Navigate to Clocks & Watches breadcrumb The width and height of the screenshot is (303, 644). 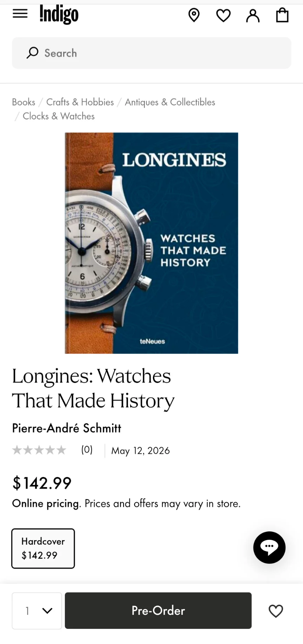pyautogui.click(x=59, y=116)
